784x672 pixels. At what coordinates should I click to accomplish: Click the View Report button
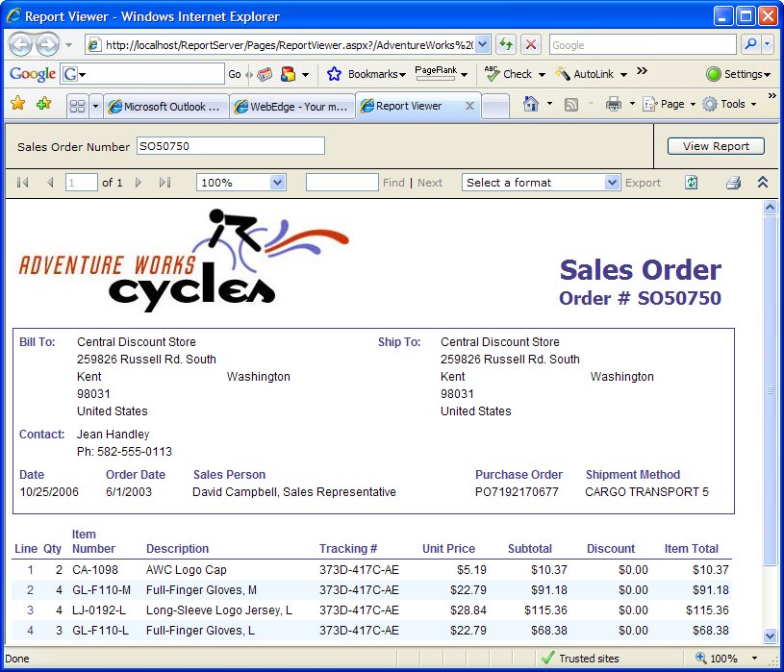tap(716, 146)
